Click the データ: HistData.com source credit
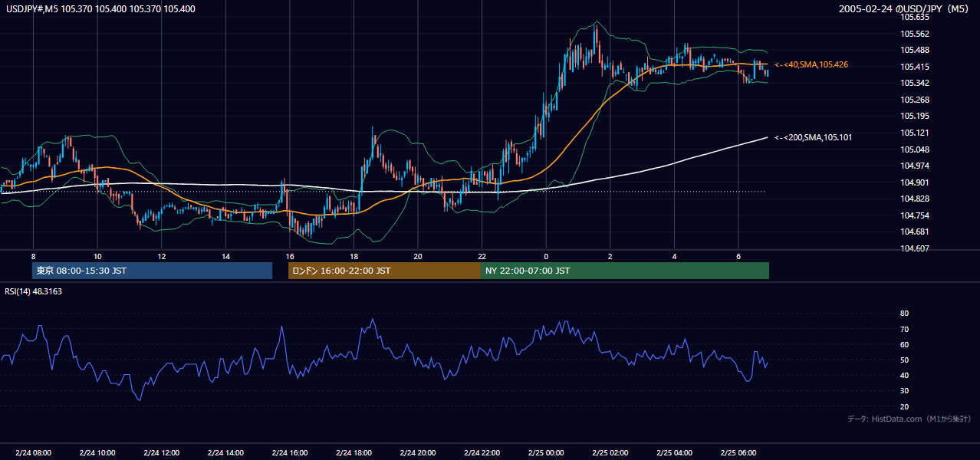This screenshot has height=460, width=980. pyautogui.click(x=909, y=419)
